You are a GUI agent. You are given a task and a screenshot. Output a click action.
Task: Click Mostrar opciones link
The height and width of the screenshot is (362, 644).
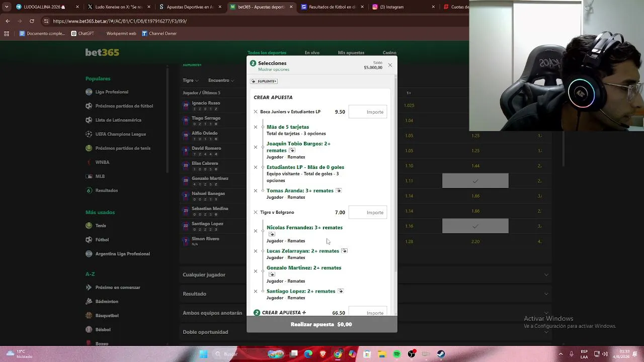274,69
